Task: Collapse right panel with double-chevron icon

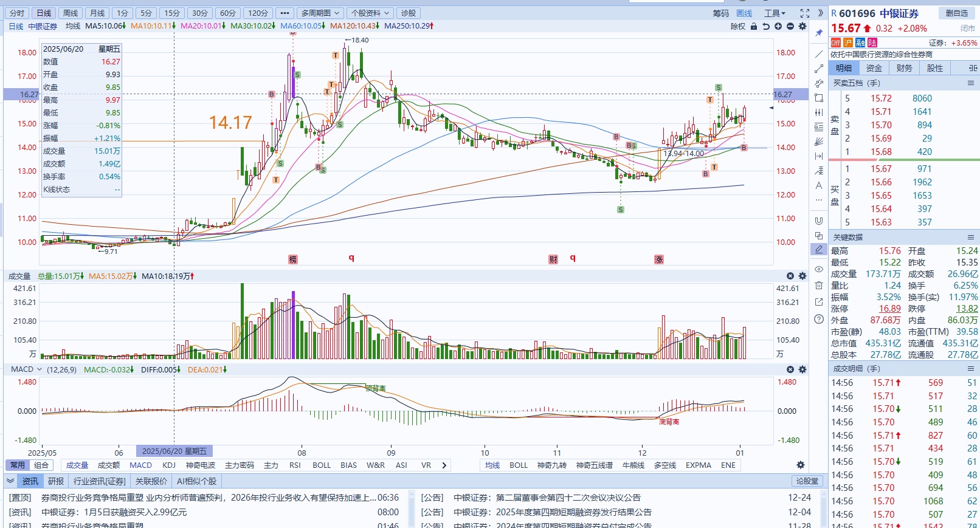Action: 820,13
